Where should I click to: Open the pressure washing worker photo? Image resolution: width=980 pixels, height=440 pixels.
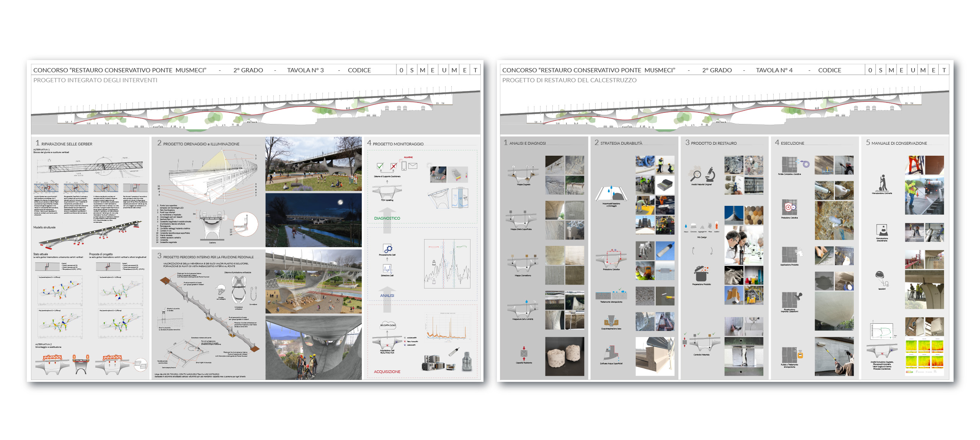pyautogui.click(x=924, y=195)
